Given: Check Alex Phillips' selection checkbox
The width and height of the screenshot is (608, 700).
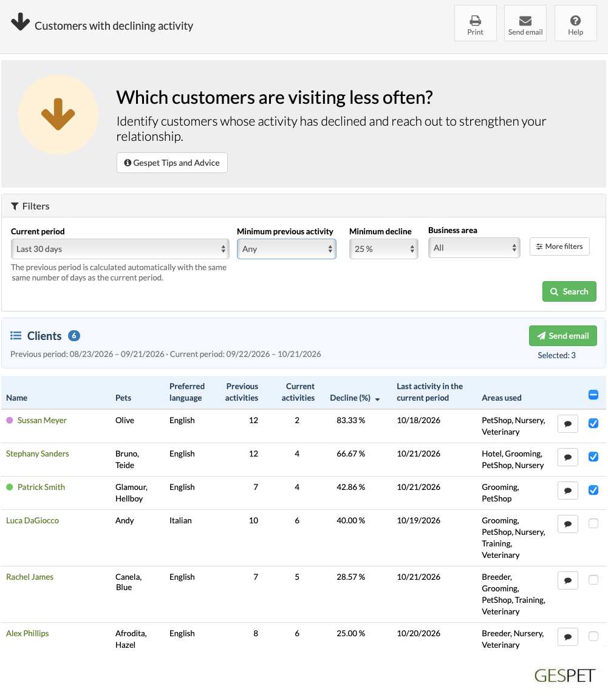Looking at the screenshot, I should coord(593,636).
